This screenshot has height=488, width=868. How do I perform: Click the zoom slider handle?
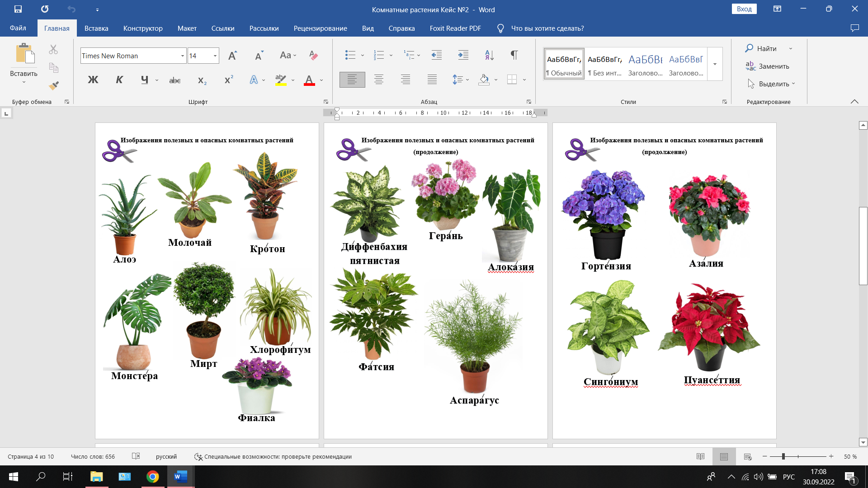[x=783, y=456]
